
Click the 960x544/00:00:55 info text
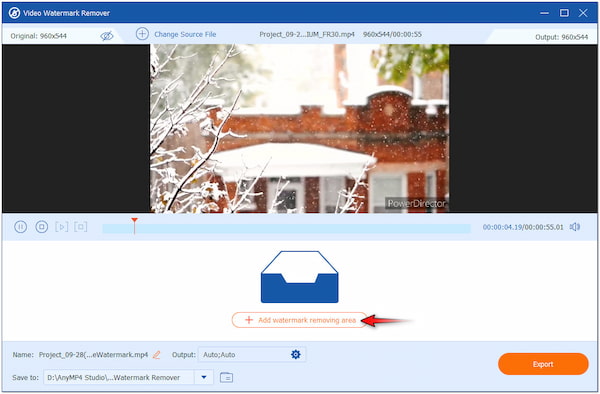coord(392,34)
